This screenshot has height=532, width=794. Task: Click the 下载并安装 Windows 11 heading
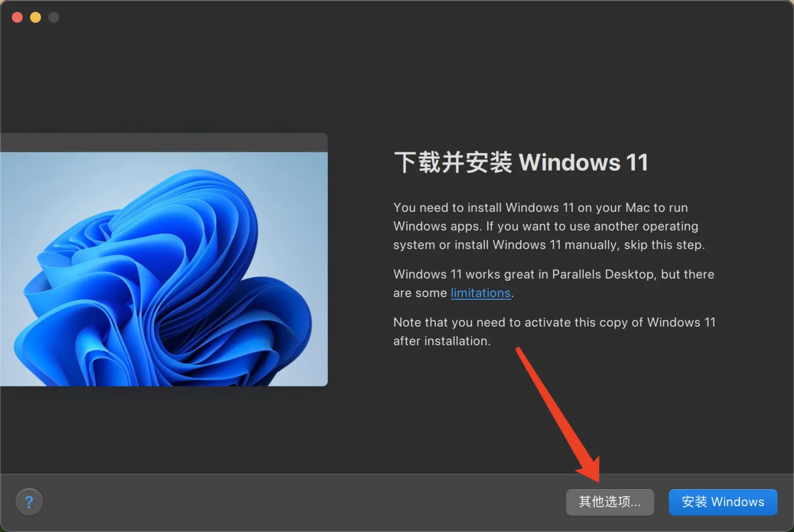coord(521,162)
